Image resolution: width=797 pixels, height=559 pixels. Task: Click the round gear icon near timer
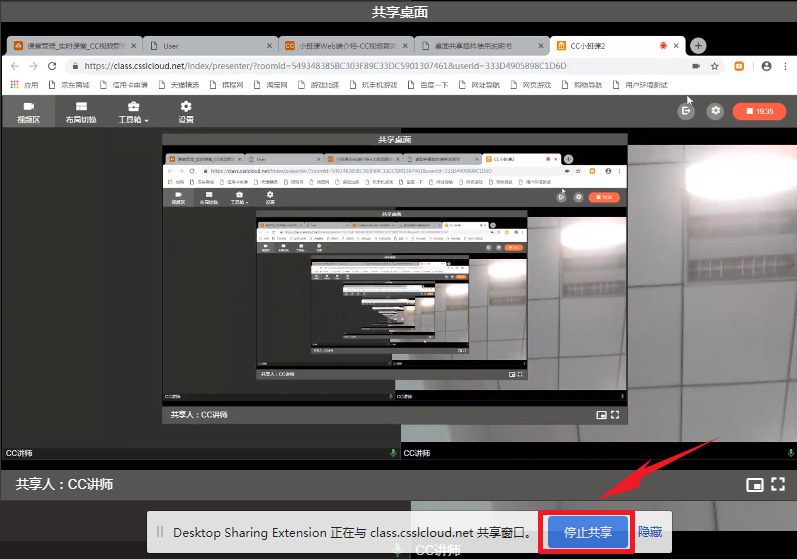pyautogui.click(x=715, y=111)
